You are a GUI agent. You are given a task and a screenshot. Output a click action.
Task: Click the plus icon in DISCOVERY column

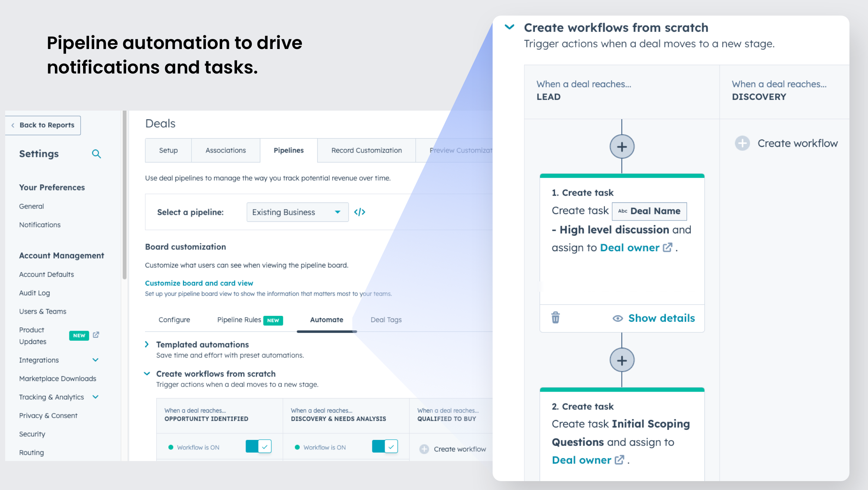742,143
